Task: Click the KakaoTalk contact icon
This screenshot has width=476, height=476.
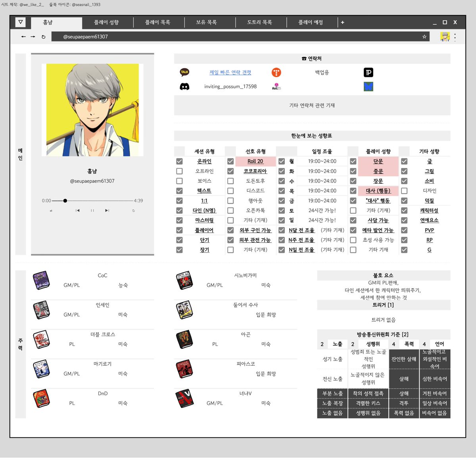Action: (184, 72)
